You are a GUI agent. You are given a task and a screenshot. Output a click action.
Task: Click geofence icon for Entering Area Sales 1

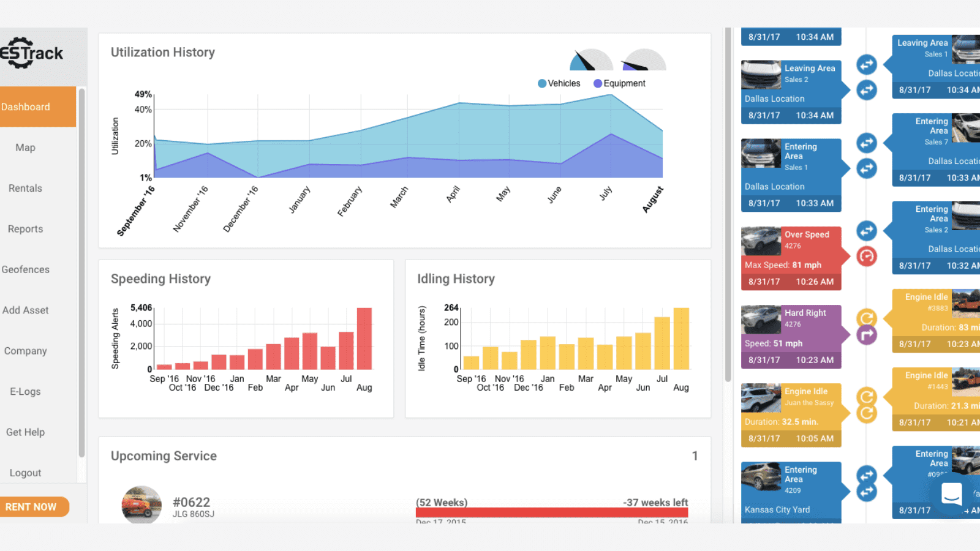867,168
